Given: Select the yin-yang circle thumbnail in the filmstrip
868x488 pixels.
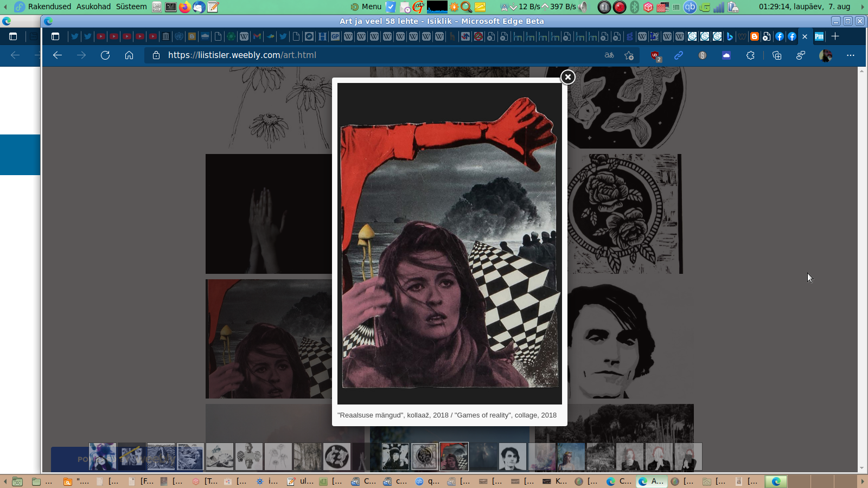Looking at the screenshot, I should pos(337,457).
